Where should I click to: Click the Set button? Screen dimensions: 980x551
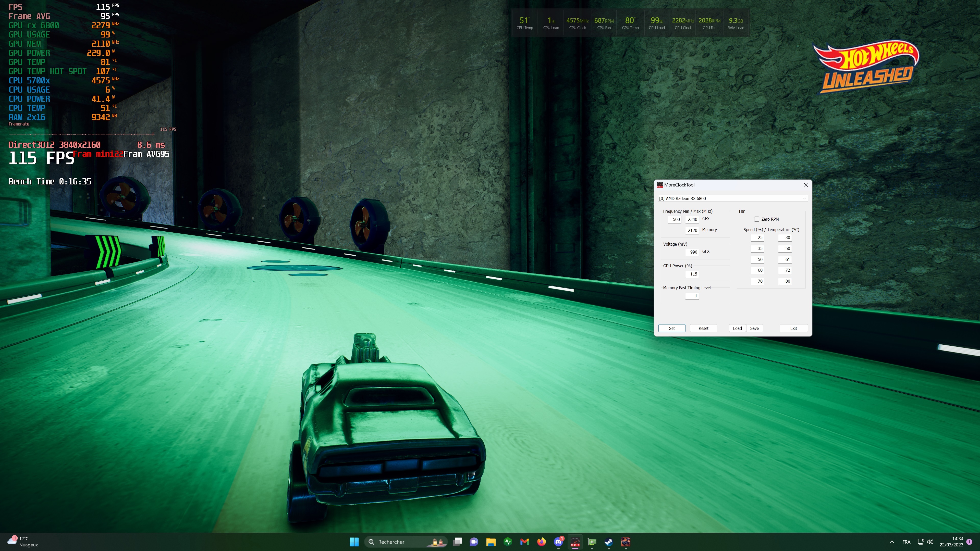click(672, 328)
